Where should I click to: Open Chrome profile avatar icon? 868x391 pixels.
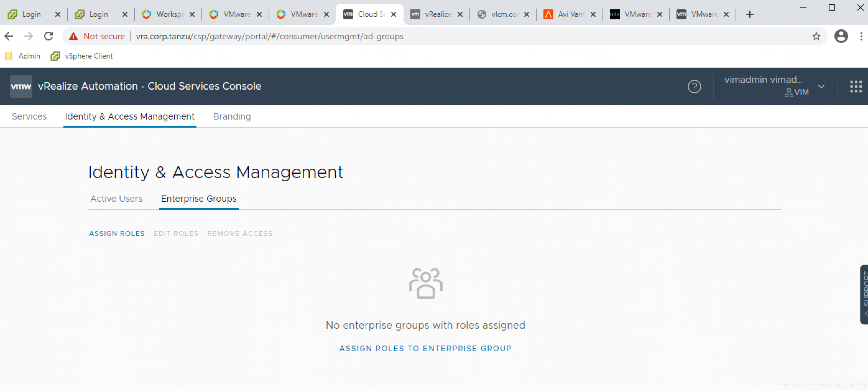click(841, 36)
